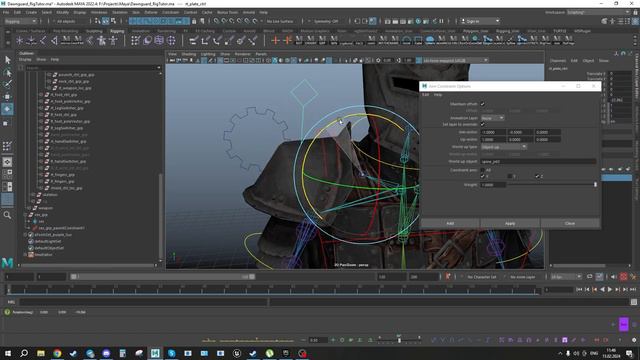Screen dimensions: 640x360
Task: Click the magnifier search icon below toolbox
Action: [7, 215]
